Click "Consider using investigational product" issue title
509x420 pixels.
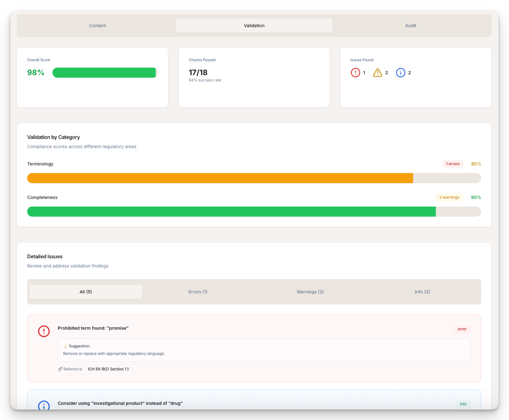120,403
